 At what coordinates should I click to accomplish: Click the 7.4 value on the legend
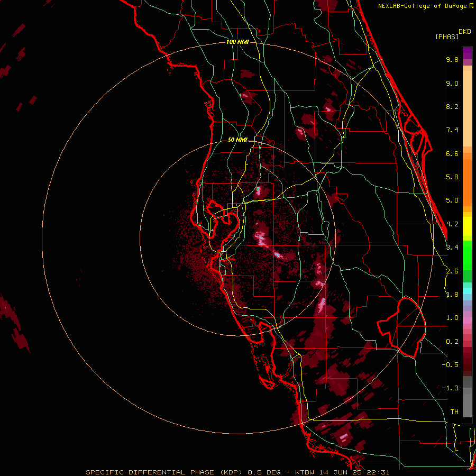[x=452, y=130]
